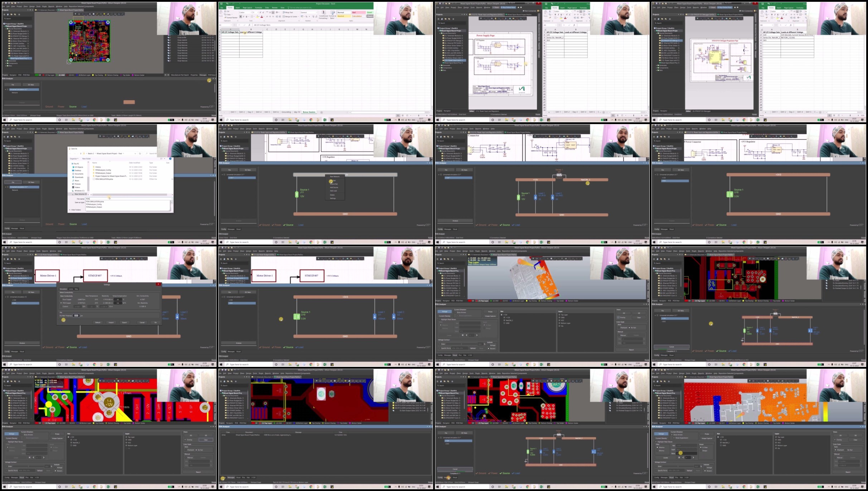868x491 pixels.
Task: Tick the Unnamed simulation checkbox in the context menu frame
Action: coord(224,175)
